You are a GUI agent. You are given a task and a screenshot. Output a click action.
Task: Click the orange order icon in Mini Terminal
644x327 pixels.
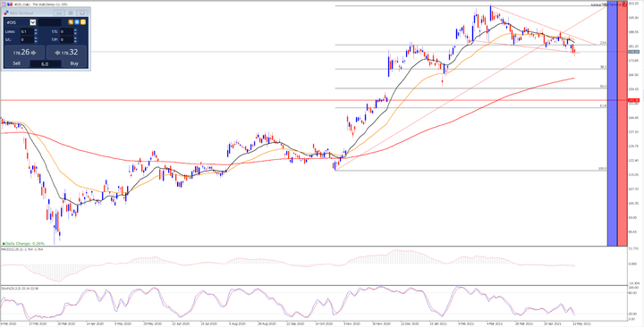coord(71,22)
